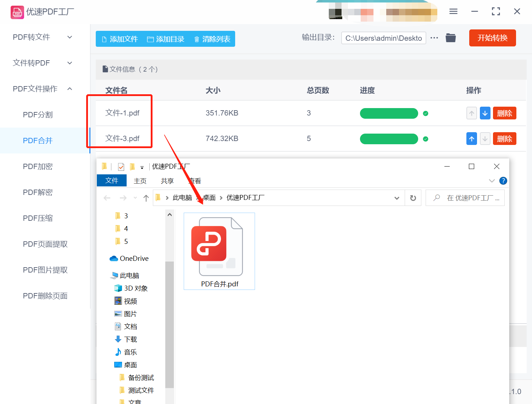Screen dimensions: 532x404
Task: Go forward in Explorer navigation
Action: pyautogui.click(x=123, y=198)
